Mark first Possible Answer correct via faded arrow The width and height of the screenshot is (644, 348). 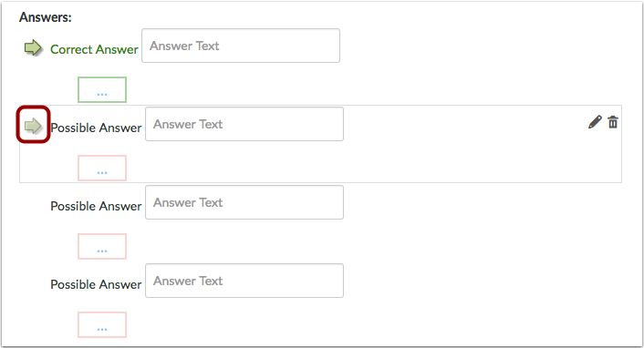pyautogui.click(x=33, y=125)
